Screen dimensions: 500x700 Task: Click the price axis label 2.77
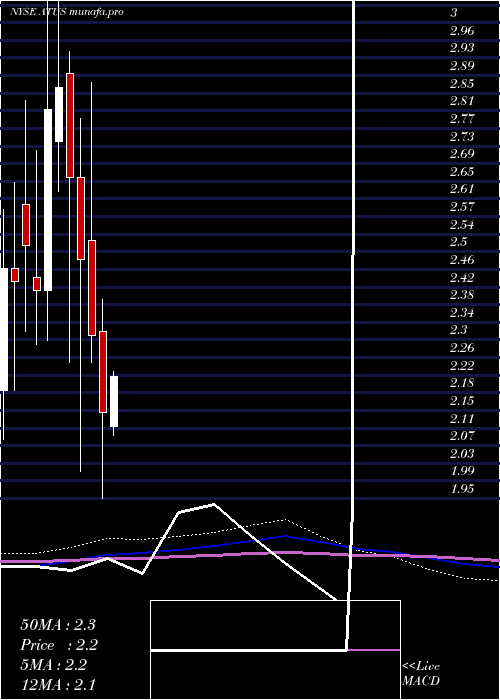coord(462,119)
